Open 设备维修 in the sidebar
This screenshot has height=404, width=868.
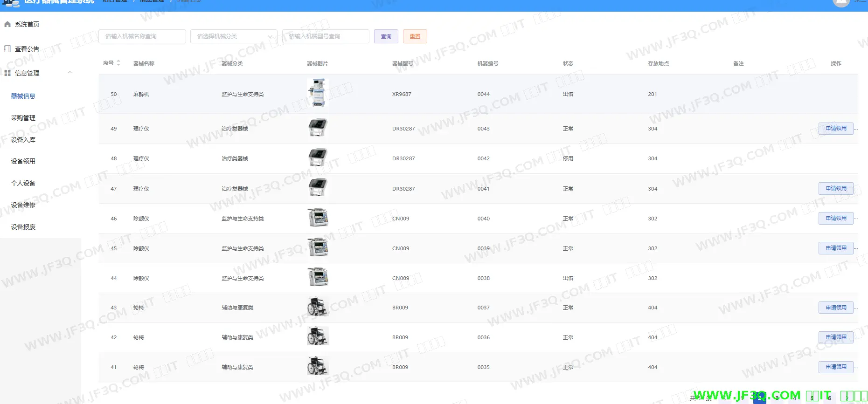tap(23, 205)
